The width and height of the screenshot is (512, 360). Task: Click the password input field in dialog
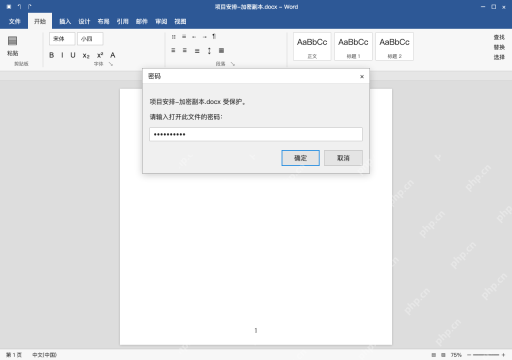pos(256,134)
